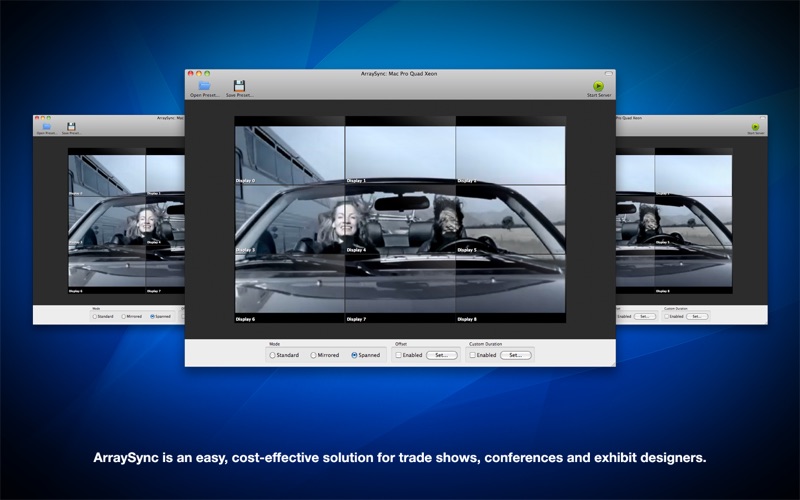This screenshot has height=500, width=800.
Task: Select Mirrored radio in the left background window
Action: [124, 316]
